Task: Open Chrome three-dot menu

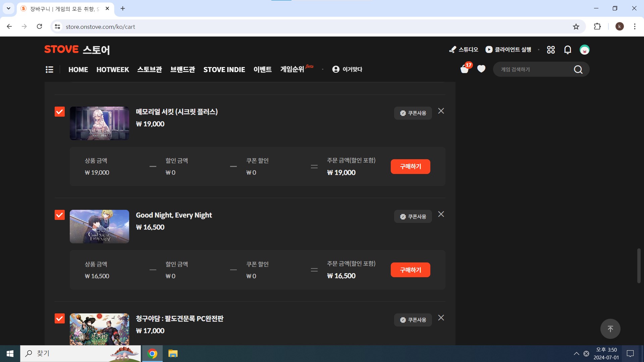Action: click(x=635, y=26)
